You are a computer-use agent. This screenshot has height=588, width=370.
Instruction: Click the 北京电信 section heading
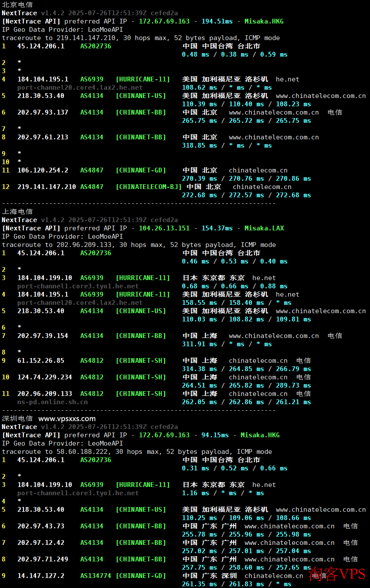[17, 4]
